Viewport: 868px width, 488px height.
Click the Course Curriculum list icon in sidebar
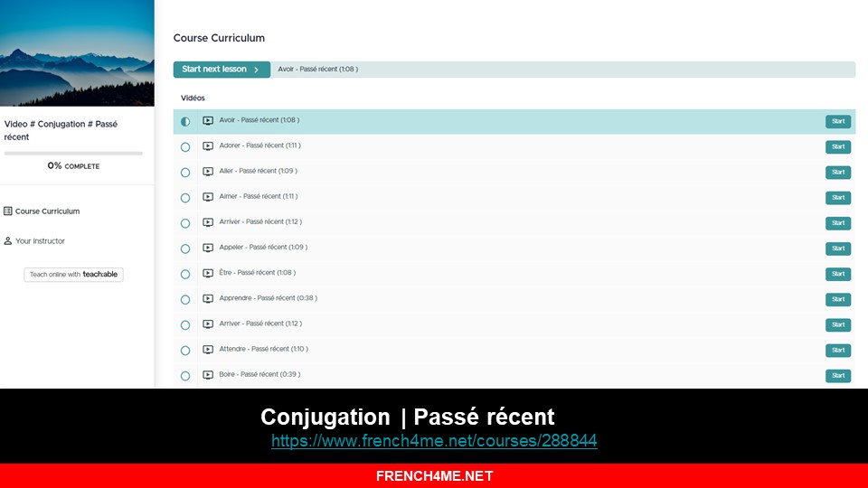coord(8,211)
